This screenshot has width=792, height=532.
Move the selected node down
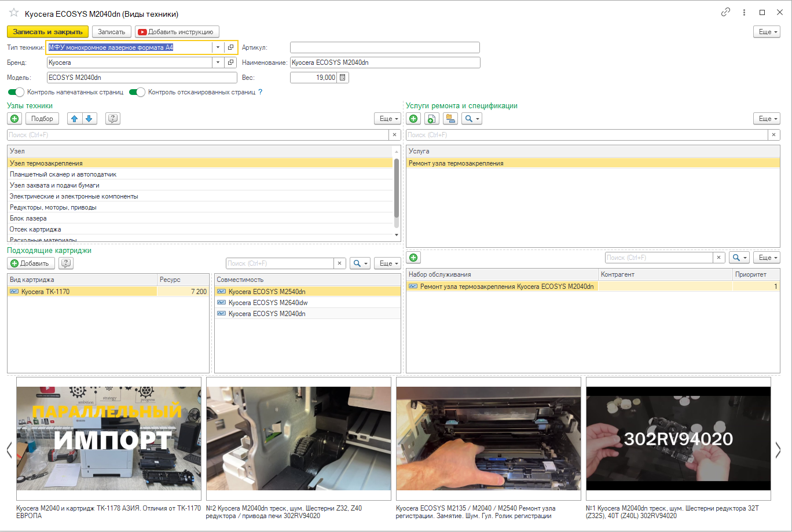click(x=89, y=119)
